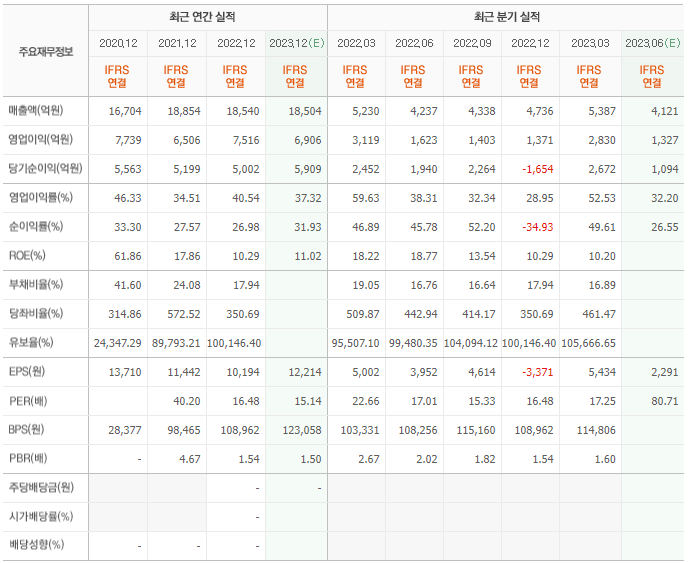Select the 시가배당률(%) row label
Viewport: 691px width, 563px height.
[x=41, y=516]
